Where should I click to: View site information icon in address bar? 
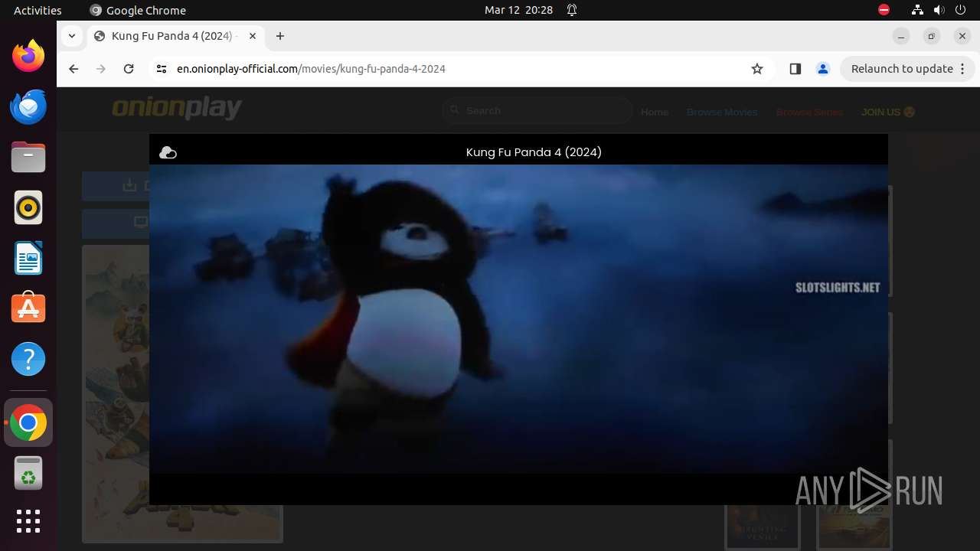[x=161, y=69]
